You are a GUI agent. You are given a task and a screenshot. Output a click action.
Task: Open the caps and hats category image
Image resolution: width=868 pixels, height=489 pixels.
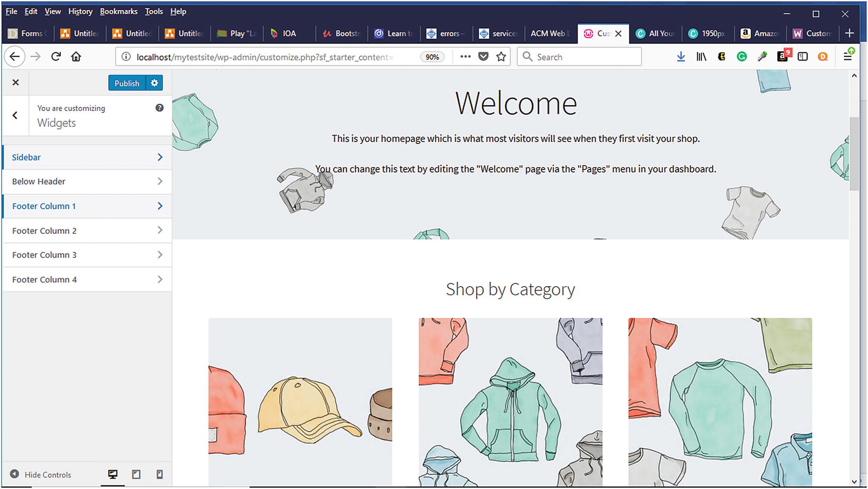pos(300,402)
